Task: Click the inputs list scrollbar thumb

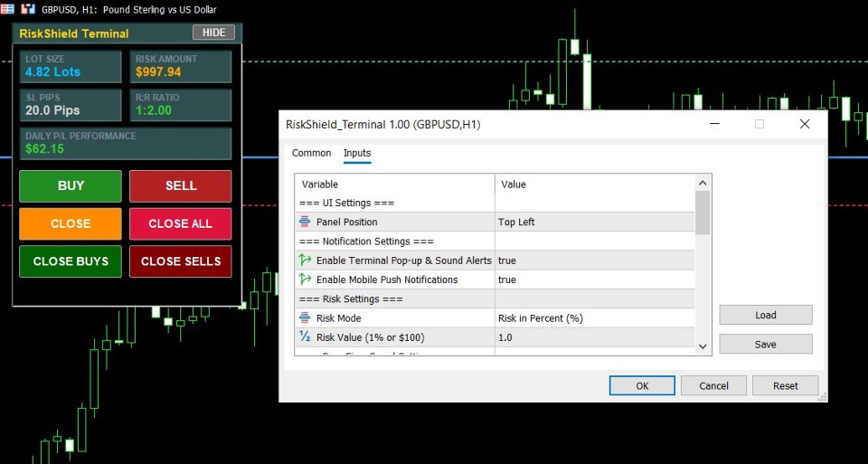Action: point(703,213)
